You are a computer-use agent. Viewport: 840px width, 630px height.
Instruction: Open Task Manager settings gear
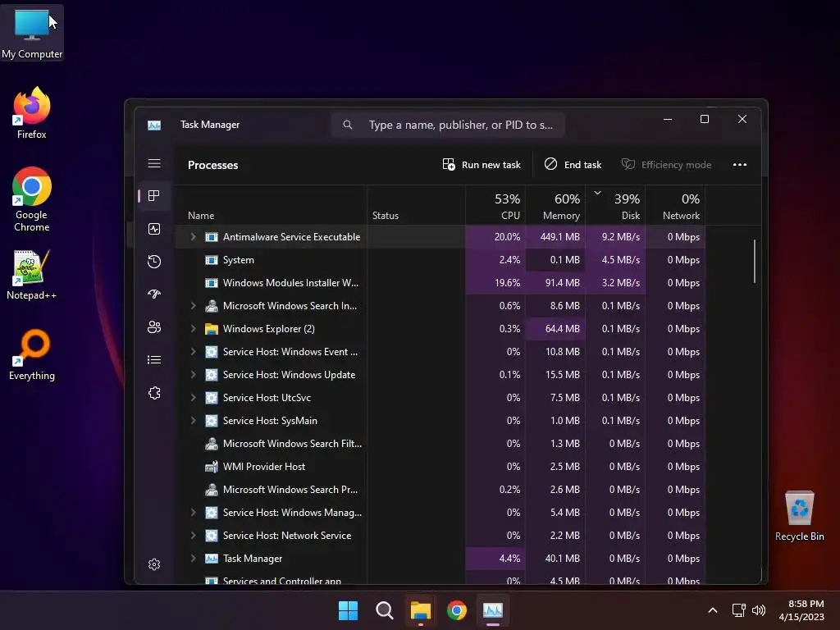click(154, 564)
